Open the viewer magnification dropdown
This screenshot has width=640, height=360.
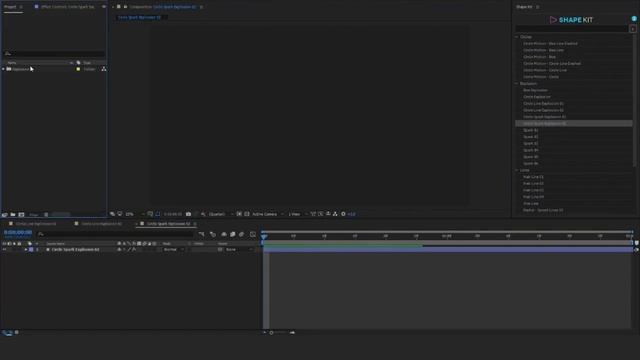click(x=134, y=214)
